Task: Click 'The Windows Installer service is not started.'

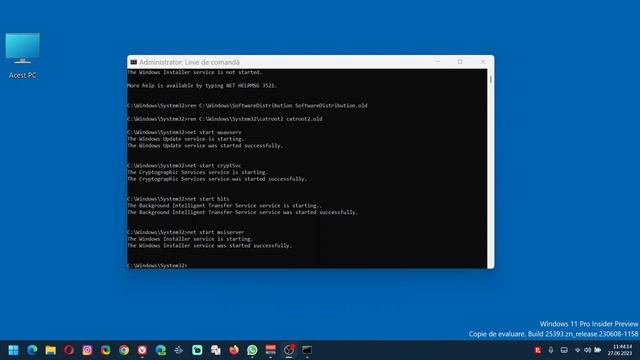Action: [x=195, y=72]
